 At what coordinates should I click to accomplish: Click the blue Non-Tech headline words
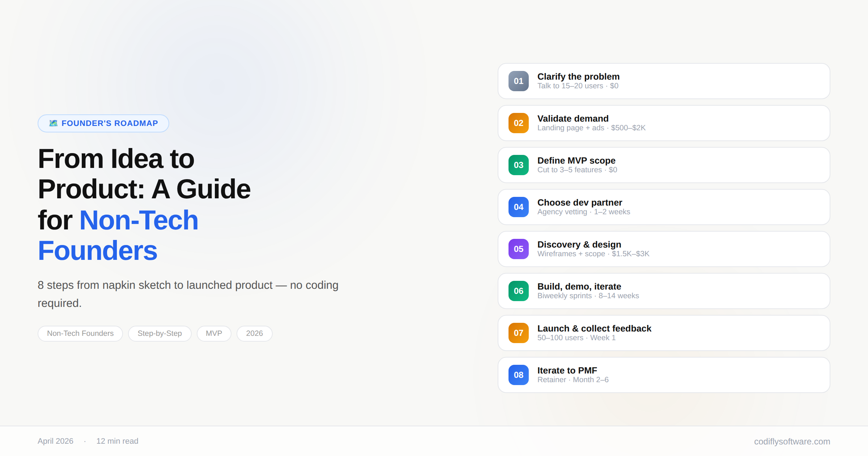point(139,220)
